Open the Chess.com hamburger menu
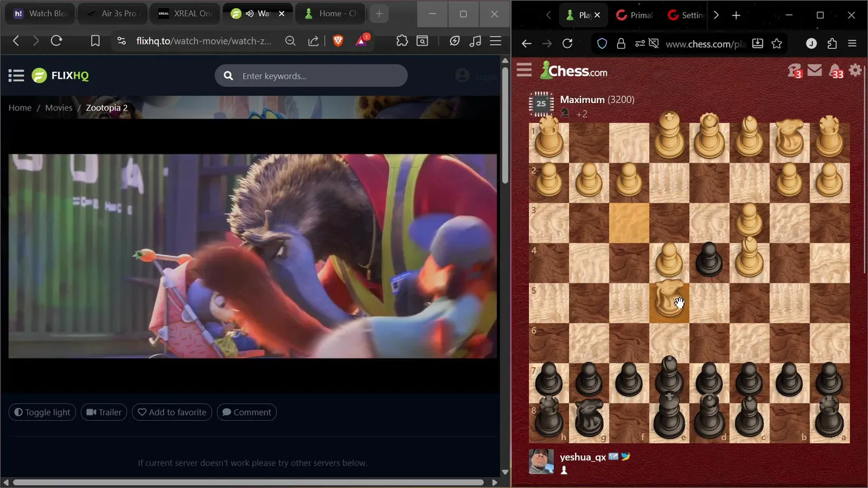 click(x=524, y=70)
